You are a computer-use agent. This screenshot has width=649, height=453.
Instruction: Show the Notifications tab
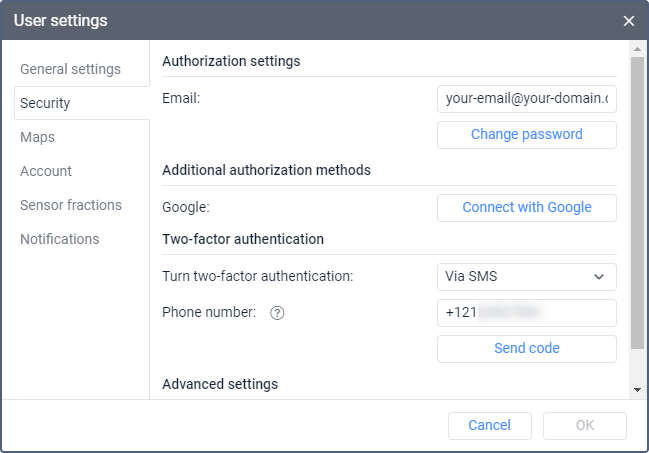tap(60, 239)
